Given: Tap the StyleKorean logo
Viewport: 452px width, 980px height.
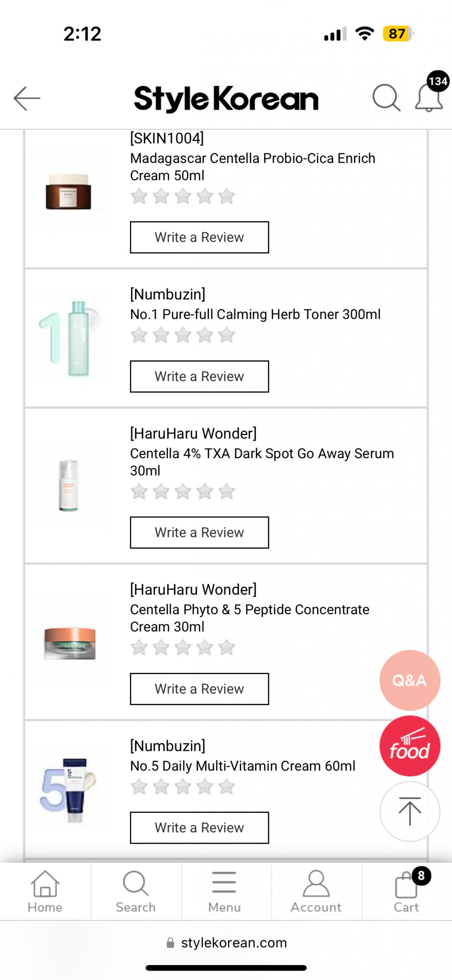Looking at the screenshot, I should [x=226, y=99].
